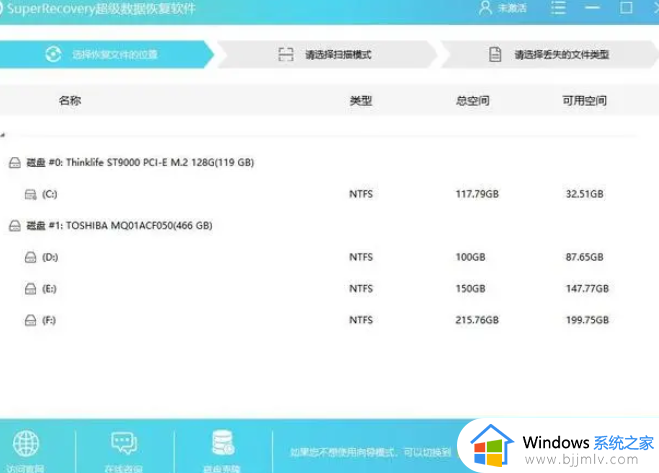Click the scan mode bracket icon

286,54
